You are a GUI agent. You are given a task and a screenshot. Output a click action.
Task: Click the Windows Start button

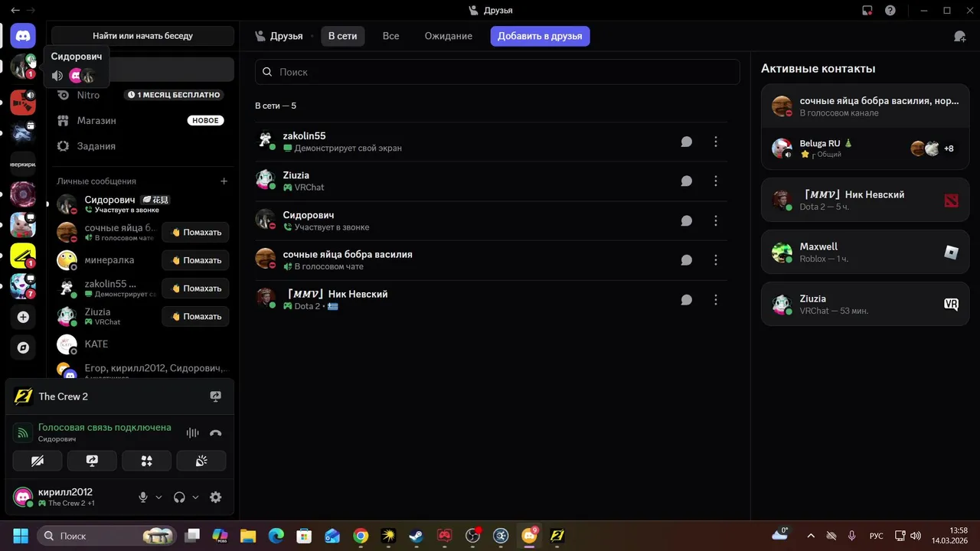point(21,536)
